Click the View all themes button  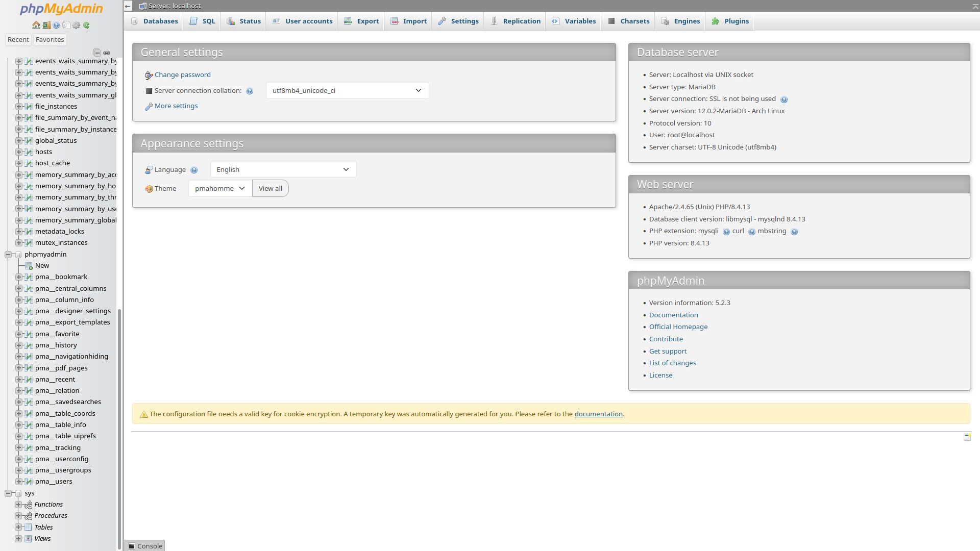click(271, 188)
